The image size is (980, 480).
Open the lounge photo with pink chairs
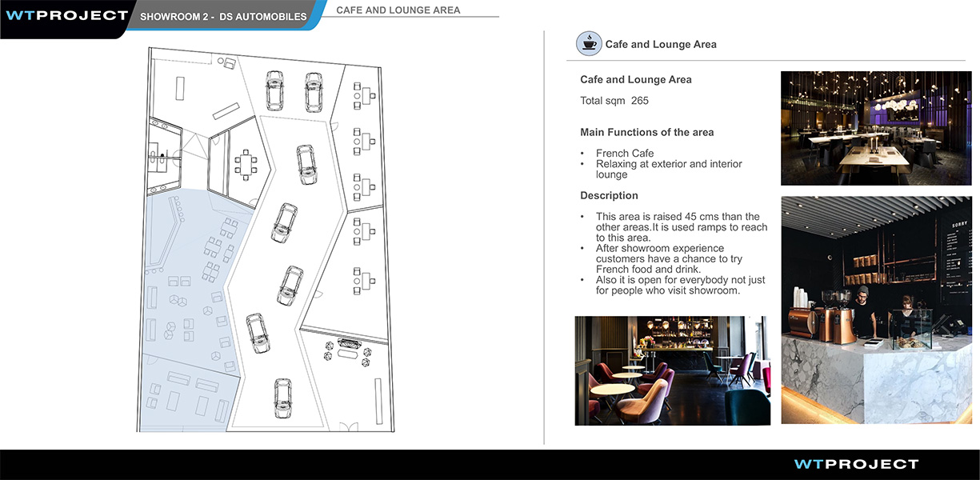[672, 370]
